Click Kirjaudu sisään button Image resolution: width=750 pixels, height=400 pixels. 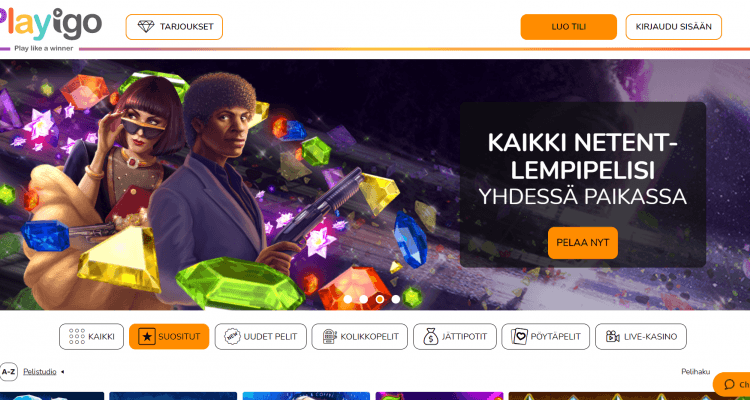pos(673,27)
